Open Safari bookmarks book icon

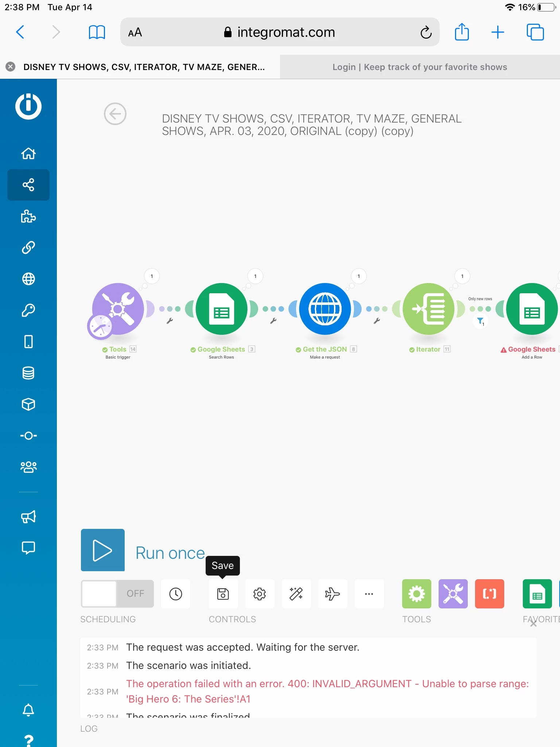pos(97,32)
